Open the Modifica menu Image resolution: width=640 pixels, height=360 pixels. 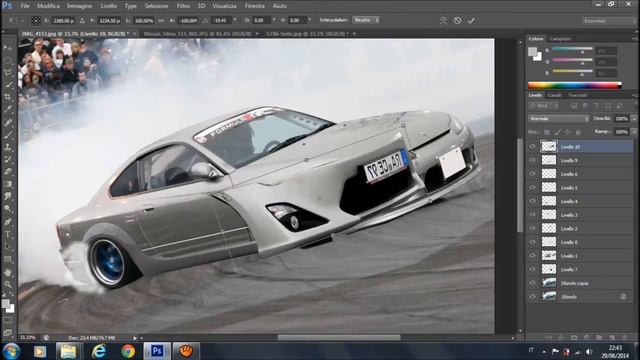tap(48, 6)
